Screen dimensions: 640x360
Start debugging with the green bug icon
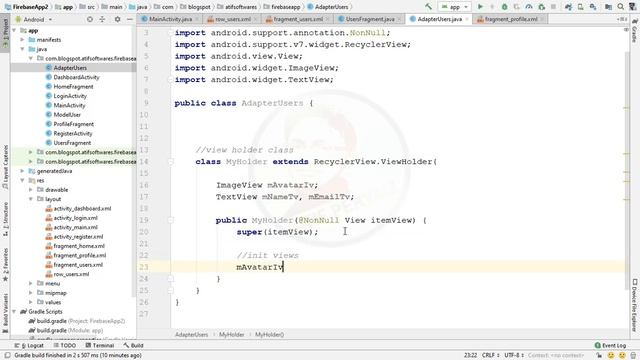[x=504, y=7]
